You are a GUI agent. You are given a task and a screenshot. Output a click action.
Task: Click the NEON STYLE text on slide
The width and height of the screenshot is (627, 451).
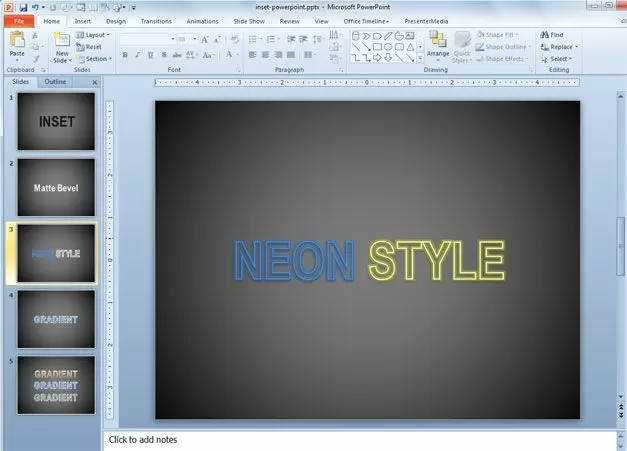click(x=369, y=261)
